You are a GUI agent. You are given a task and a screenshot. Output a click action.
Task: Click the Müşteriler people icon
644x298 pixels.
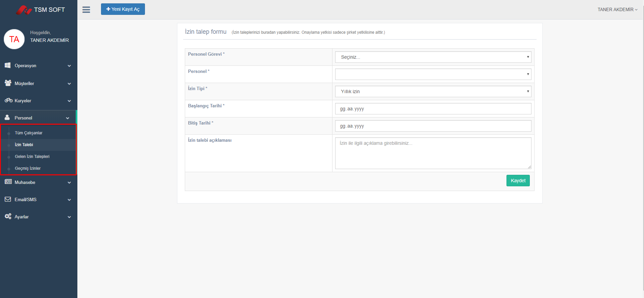(x=8, y=83)
